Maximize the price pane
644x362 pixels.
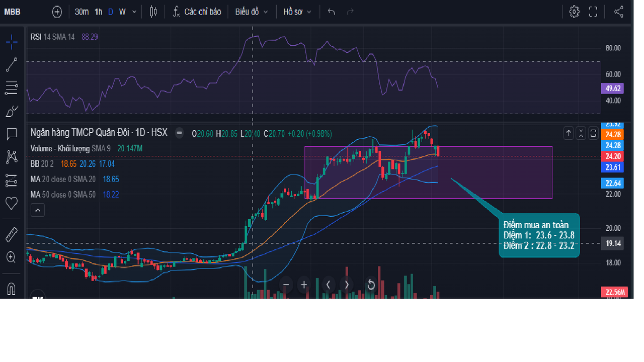click(594, 133)
